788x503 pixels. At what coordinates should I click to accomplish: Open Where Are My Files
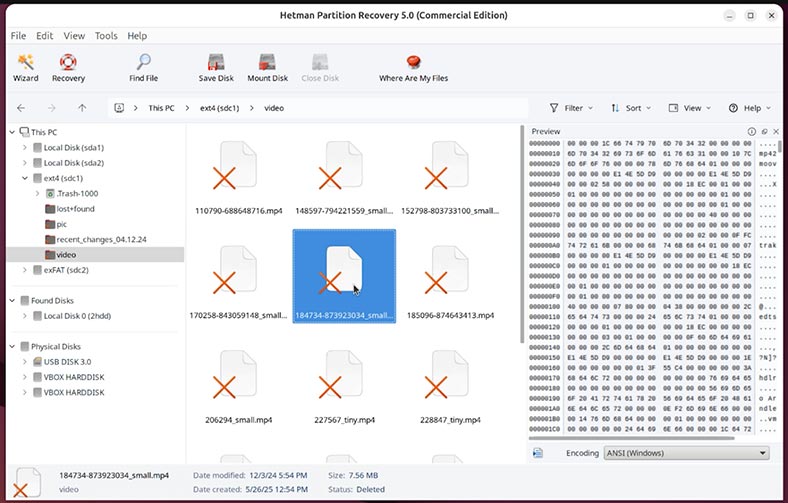[414, 68]
